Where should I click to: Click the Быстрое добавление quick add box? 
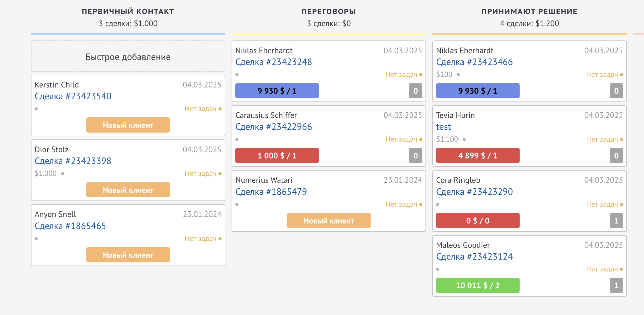tap(128, 57)
